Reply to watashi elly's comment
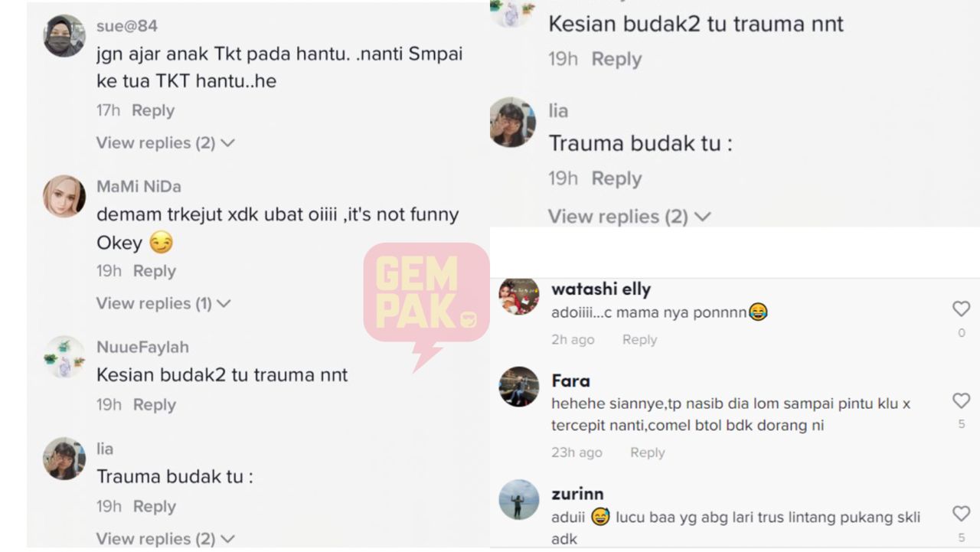The image size is (980, 552). click(639, 339)
